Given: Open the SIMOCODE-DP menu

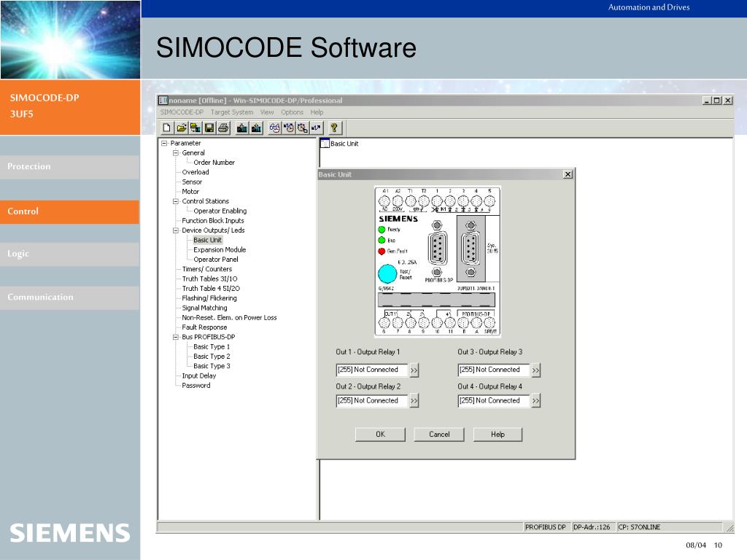Looking at the screenshot, I should click(x=182, y=112).
